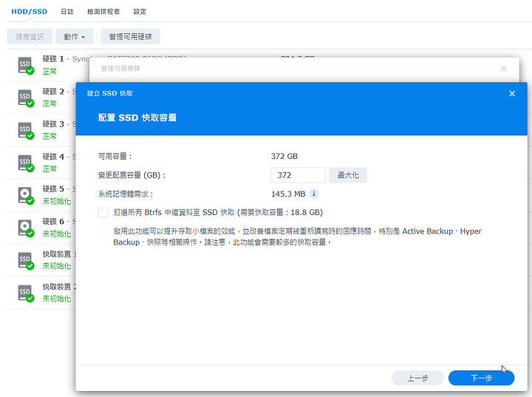Click the 快取裝置 1 SSD icon
The height and width of the screenshot is (397, 532).
click(26, 260)
